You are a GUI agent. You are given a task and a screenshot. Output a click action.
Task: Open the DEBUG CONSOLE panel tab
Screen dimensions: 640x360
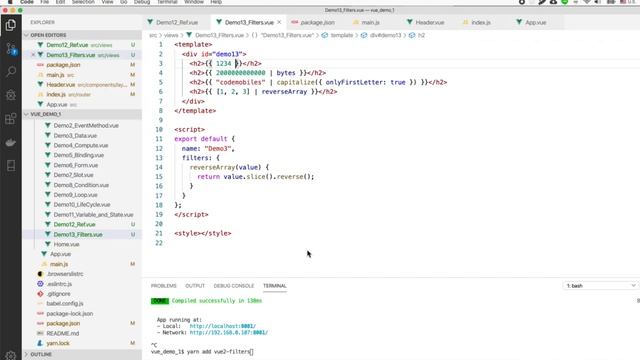tap(233, 286)
